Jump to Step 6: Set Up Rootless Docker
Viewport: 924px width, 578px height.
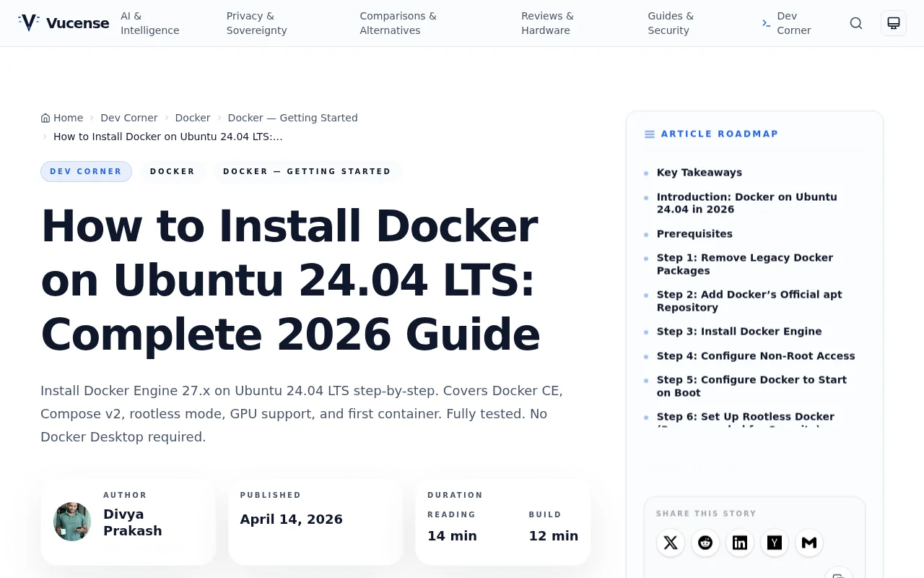(746, 420)
